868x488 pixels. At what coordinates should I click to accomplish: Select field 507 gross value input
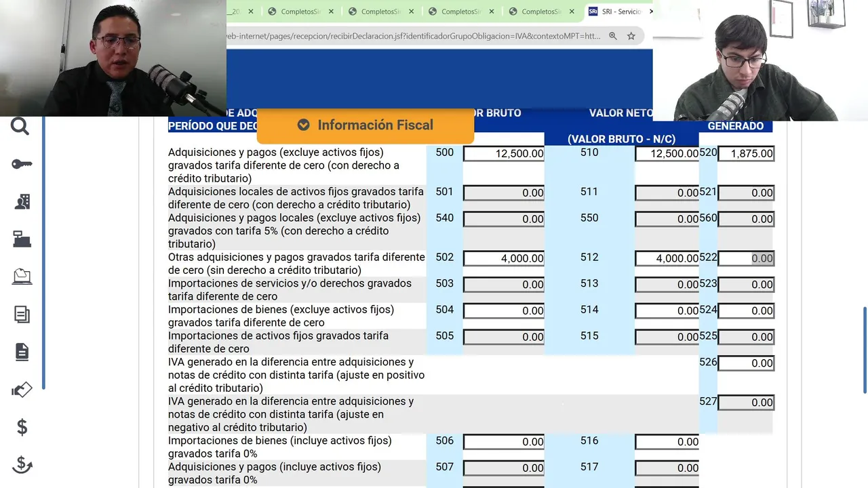[x=504, y=468]
